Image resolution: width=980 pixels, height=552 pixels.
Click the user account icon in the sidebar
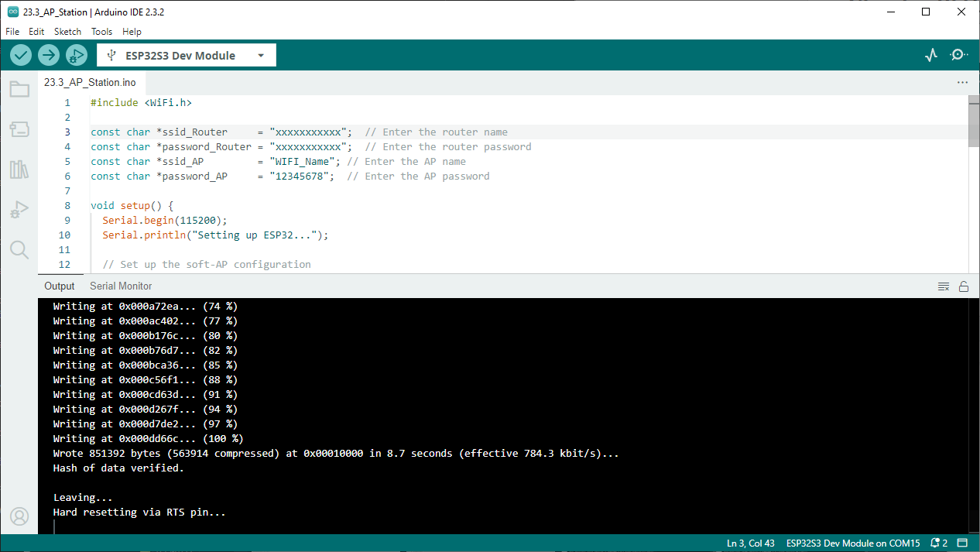point(19,516)
